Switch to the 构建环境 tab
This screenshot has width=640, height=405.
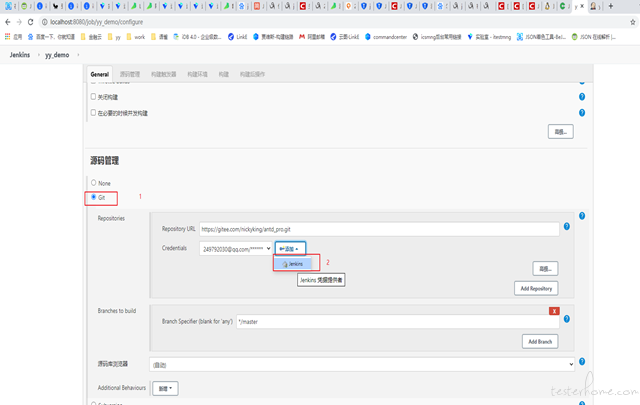[x=197, y=74]
